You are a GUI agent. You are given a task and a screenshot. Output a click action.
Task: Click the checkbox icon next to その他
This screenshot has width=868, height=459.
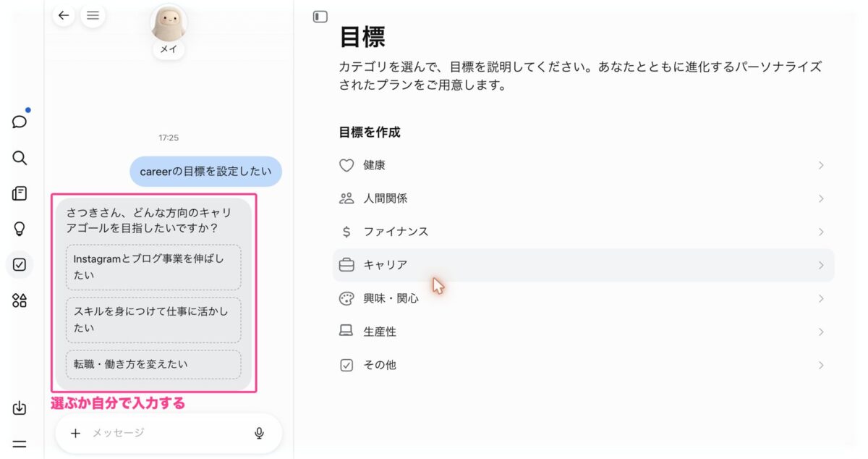click(346, 365)
